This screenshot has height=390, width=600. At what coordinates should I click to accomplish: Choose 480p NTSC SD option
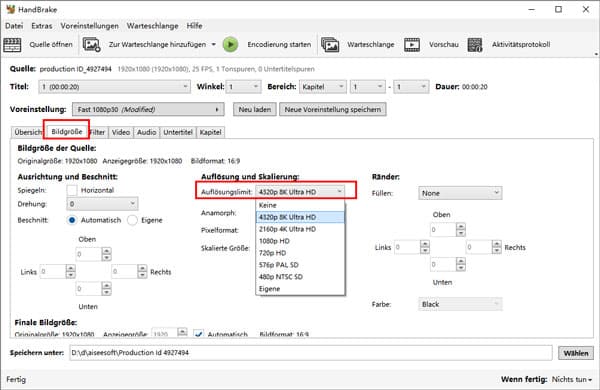coord(300,277)
